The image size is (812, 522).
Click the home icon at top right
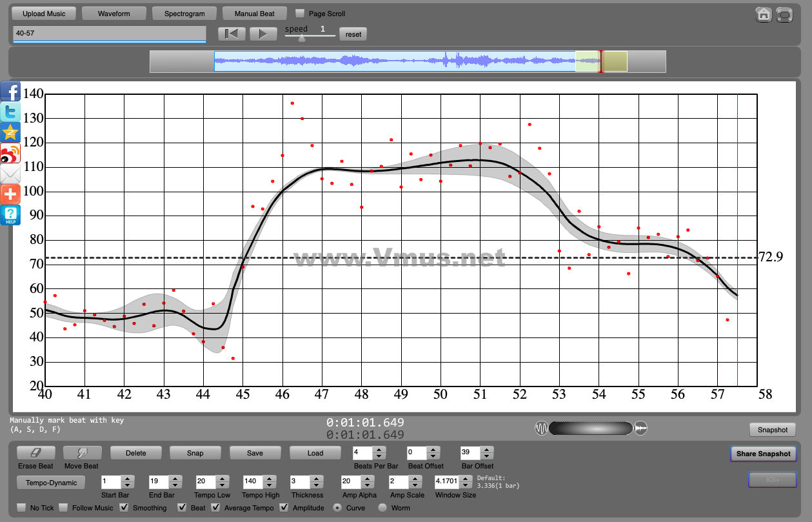click(764, 15)
